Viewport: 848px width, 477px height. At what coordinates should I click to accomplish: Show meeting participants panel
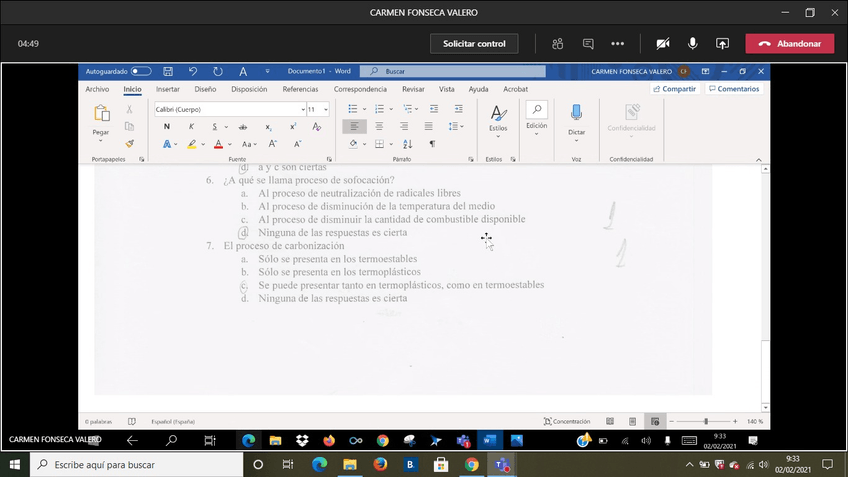tap(557, 44)
